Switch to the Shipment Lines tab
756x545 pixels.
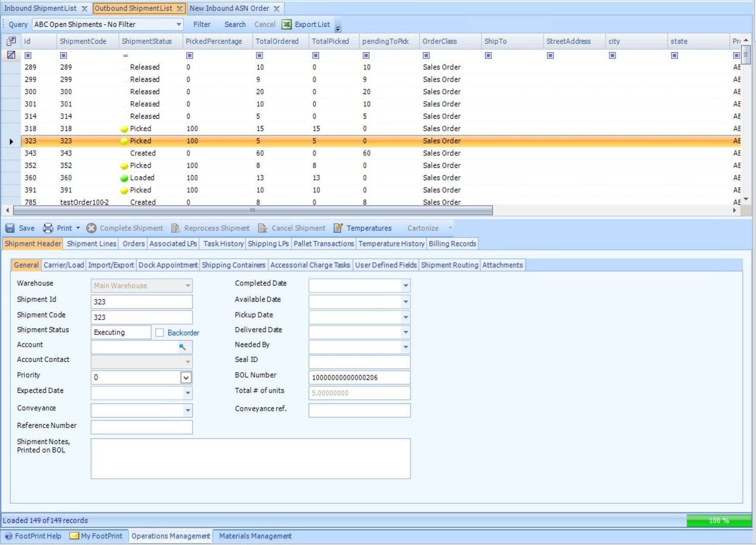91,244
